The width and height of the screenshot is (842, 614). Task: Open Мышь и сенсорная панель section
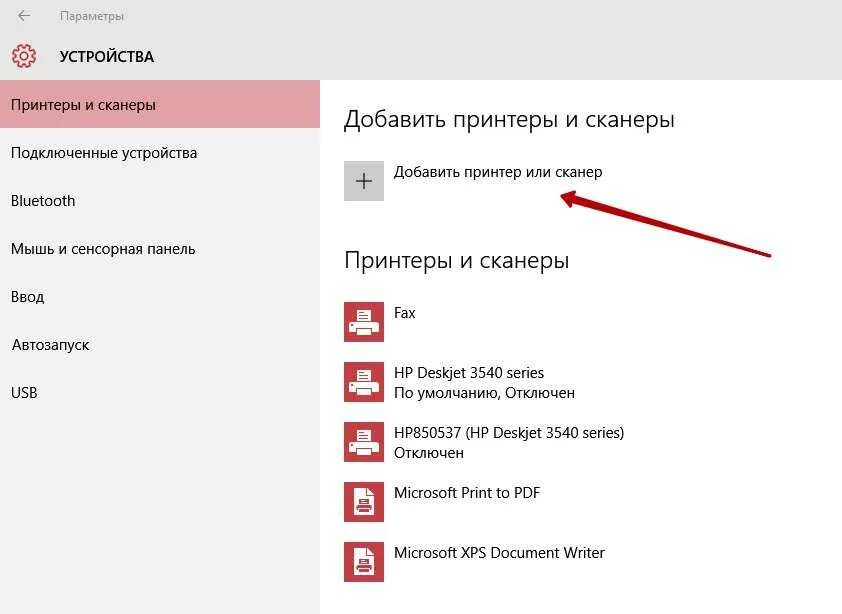pos(160,249)
